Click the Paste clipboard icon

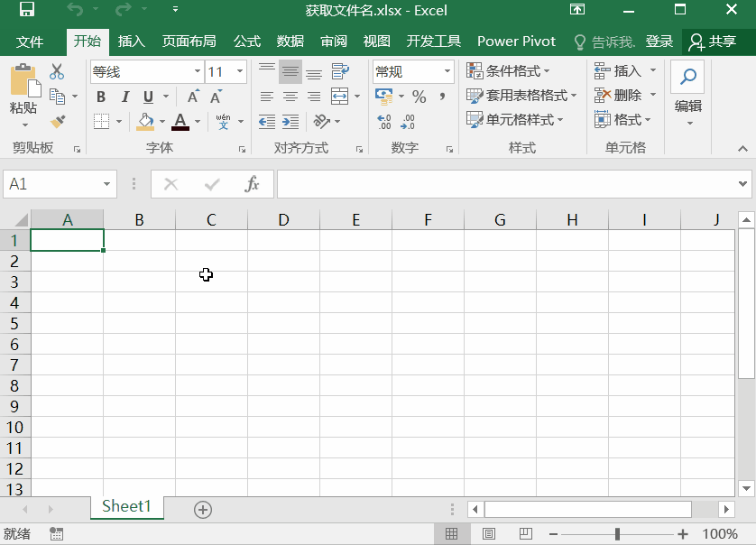click(x=25, y=80)
